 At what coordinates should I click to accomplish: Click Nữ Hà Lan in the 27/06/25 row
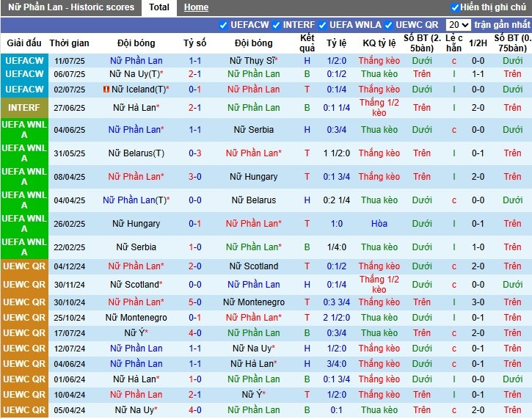pos(136,108)
